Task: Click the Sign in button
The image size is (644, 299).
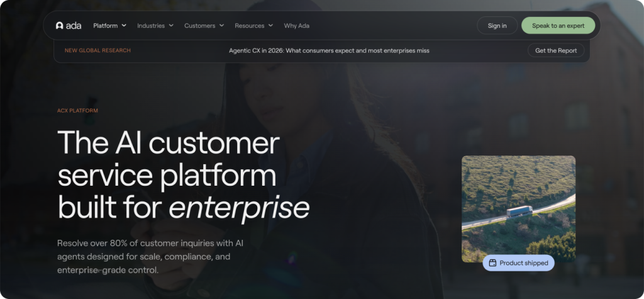Action: point(497,26)
